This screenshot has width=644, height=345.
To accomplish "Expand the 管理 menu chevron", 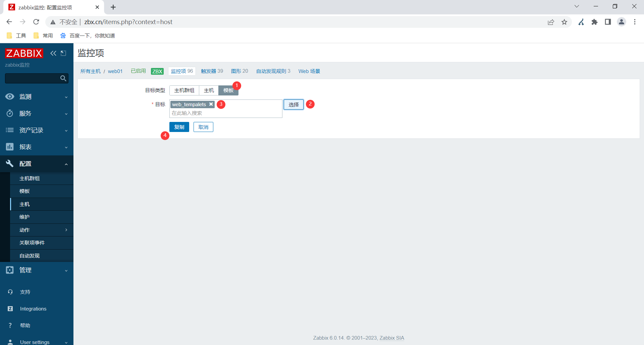I will (66, 271).
